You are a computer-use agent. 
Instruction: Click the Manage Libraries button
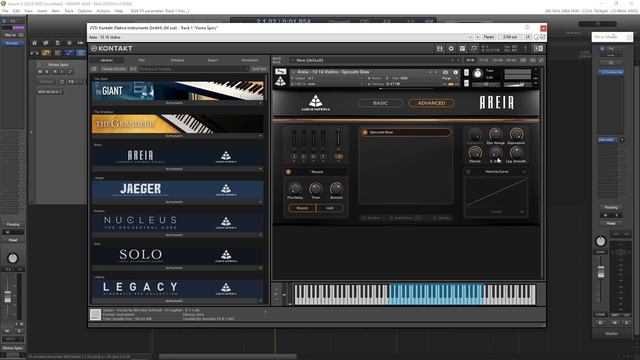tap(113, 69)
